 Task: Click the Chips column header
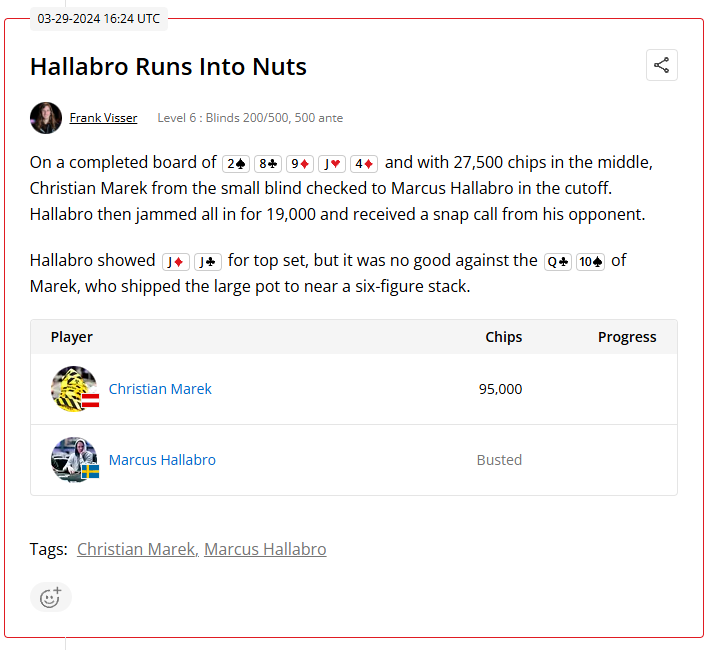click(x=503, y=337)
